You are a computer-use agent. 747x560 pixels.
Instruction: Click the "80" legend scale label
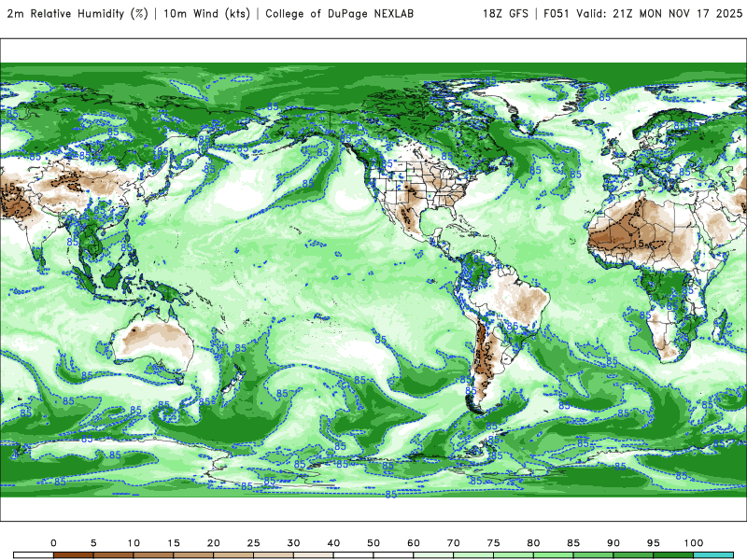[533, 543]
